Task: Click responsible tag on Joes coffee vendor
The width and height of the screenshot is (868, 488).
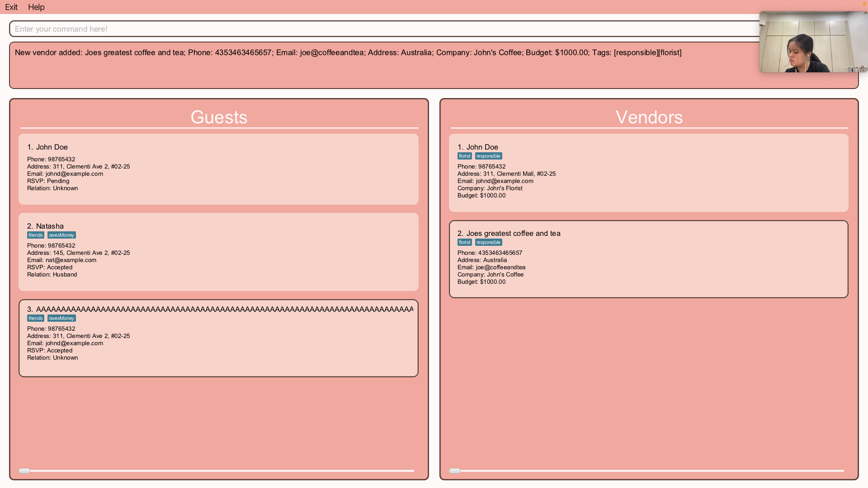Action: [488, 242]
